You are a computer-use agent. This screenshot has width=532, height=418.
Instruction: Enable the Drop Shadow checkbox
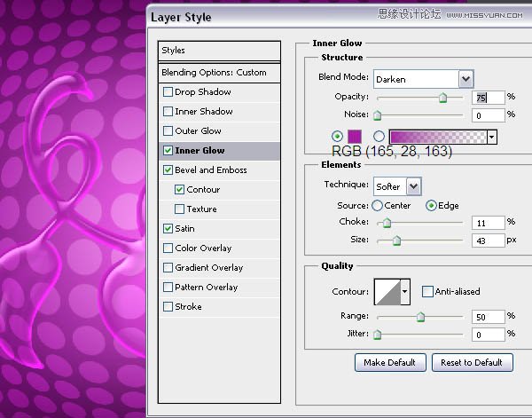pyautogui.click(x=168, y=92)
